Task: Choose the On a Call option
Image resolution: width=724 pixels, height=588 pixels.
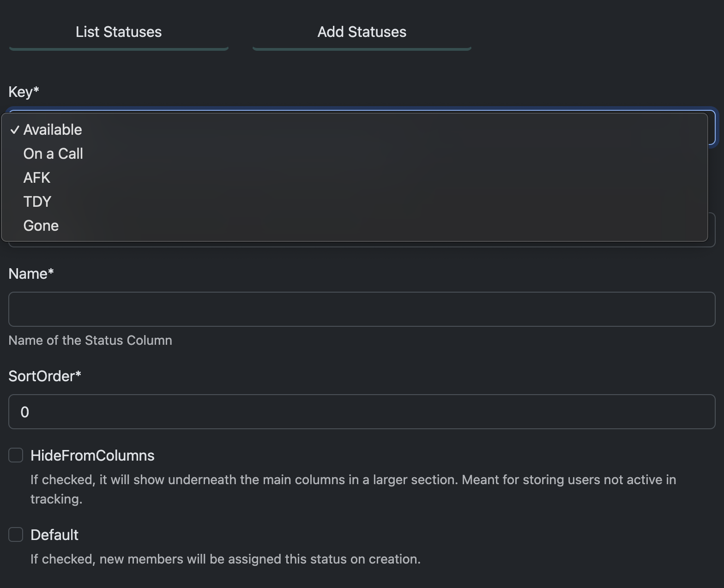Action: pyautogui.click(x=53, y=154)
